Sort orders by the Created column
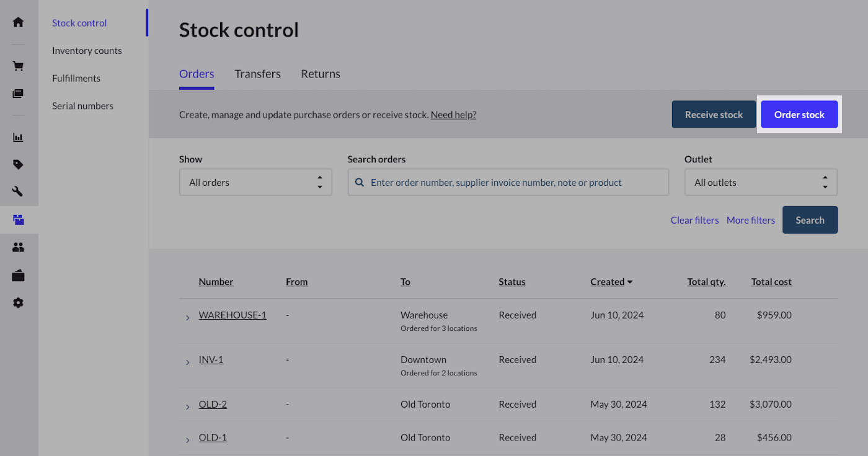The width and height of the screenshot is (868, 456). [x=607, y=281]
